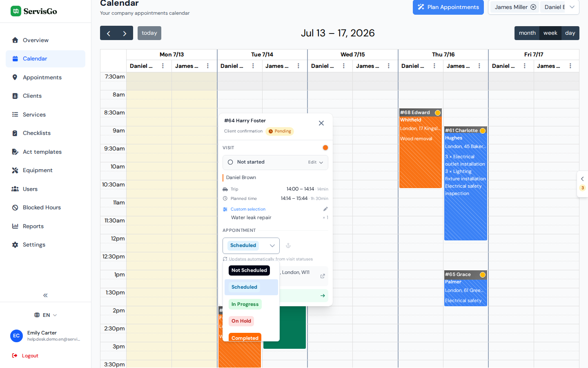Screen dimensions: 588x368
Task: Click the Reports chart icon
Action: click(15, 226)
